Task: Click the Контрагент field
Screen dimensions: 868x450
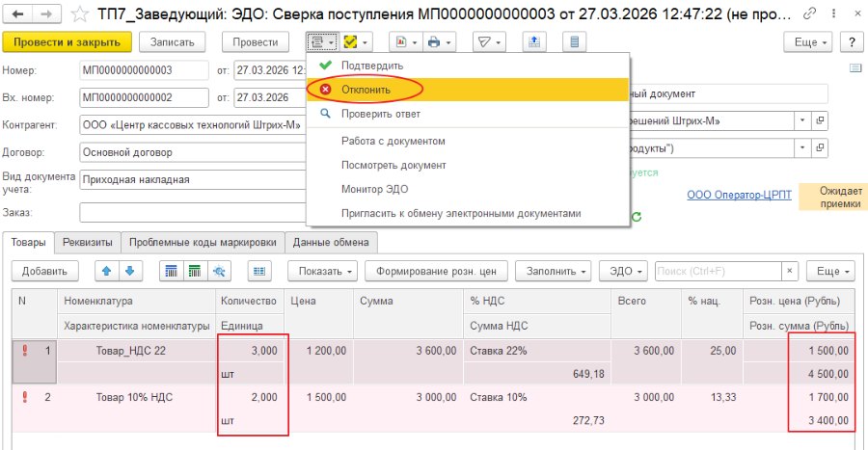Action: click(193, 125)
